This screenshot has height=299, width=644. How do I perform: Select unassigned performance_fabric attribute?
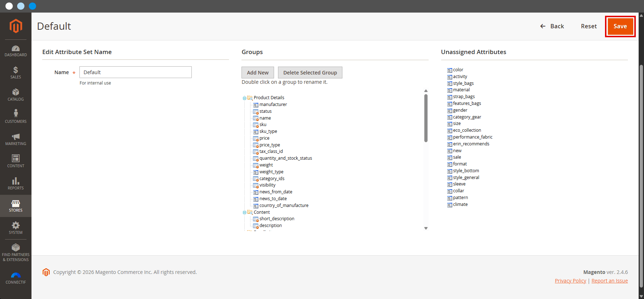click(473, 137)
